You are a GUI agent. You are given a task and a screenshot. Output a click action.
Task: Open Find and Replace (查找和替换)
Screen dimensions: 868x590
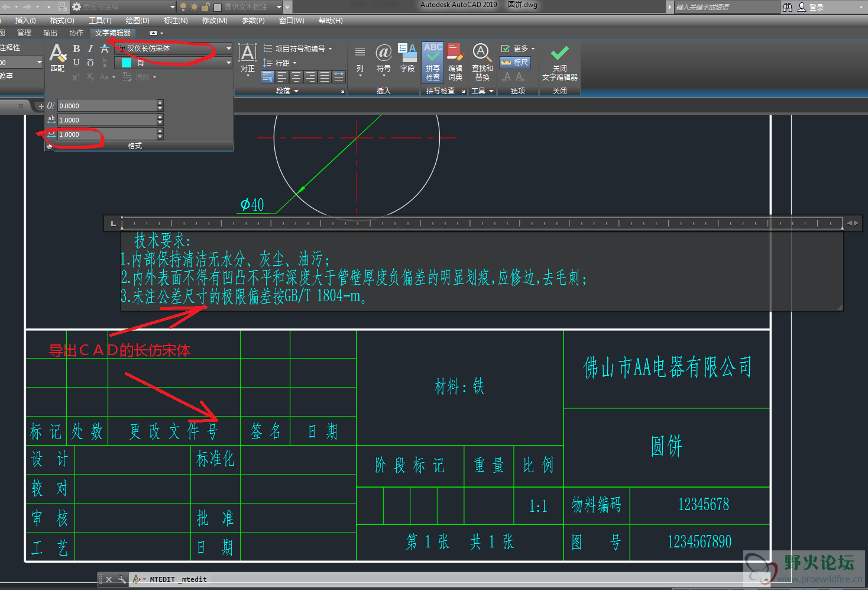(482, 62)
